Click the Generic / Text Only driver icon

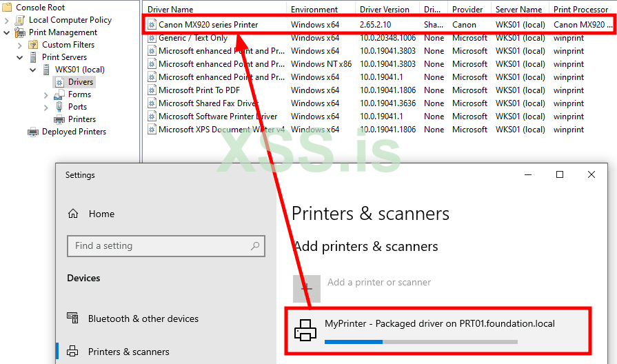(152, 38)
